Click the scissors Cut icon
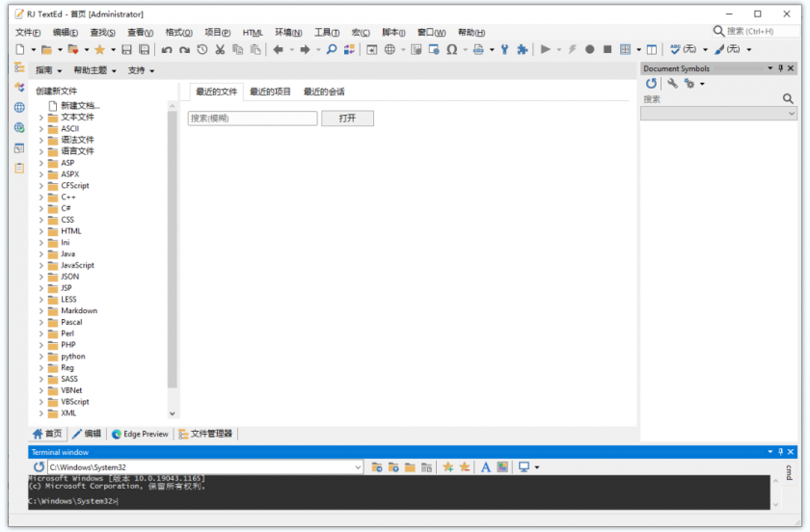The width and height of the screenshot is (810, 532). pyautogui.click(x=220, y=49)
